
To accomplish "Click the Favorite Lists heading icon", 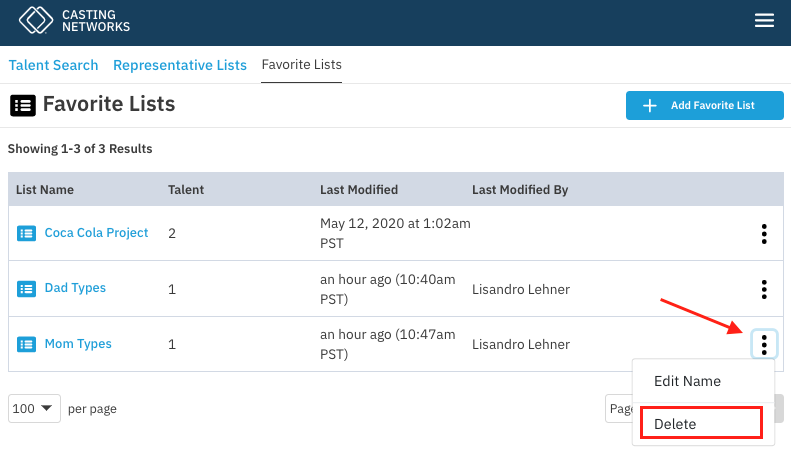I will pos(22,104).
